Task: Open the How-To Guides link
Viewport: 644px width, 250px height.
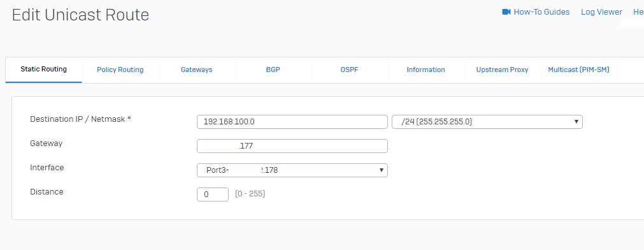Action: pyautogui.click(x=541, y=12)
